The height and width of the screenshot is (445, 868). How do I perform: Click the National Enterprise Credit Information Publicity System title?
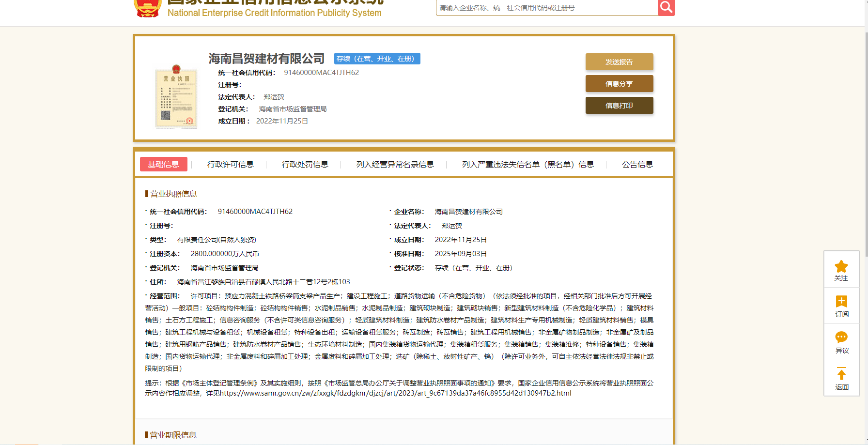pos(275,13)
